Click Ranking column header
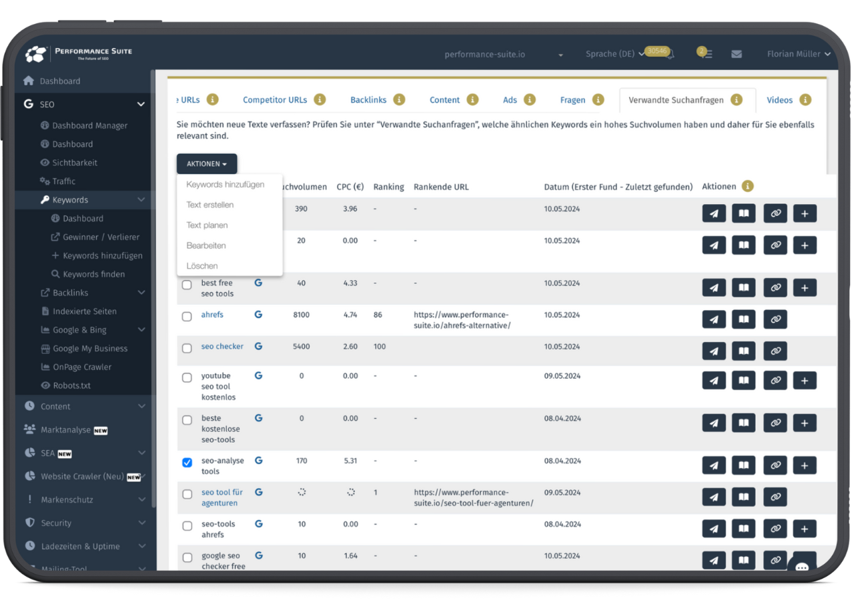The height and width of the screenshot is (616, 854). (388, 187)
